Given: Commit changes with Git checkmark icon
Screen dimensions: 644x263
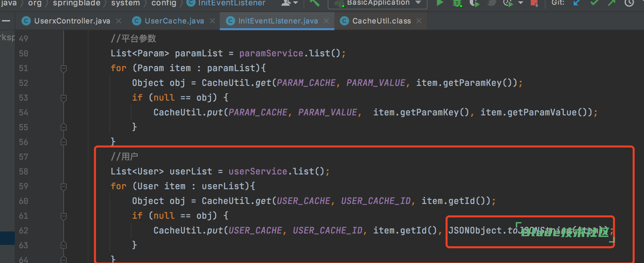Looking at the screenshot, I should [x=594, y=3].
